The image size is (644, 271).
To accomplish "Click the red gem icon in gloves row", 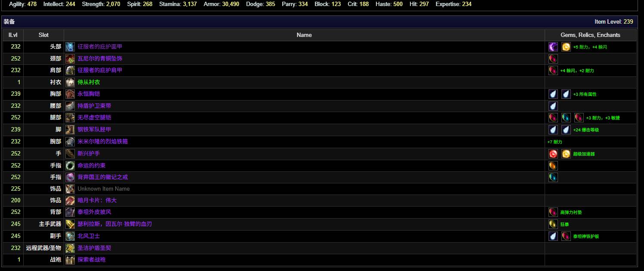I will (x=553, y=154).
